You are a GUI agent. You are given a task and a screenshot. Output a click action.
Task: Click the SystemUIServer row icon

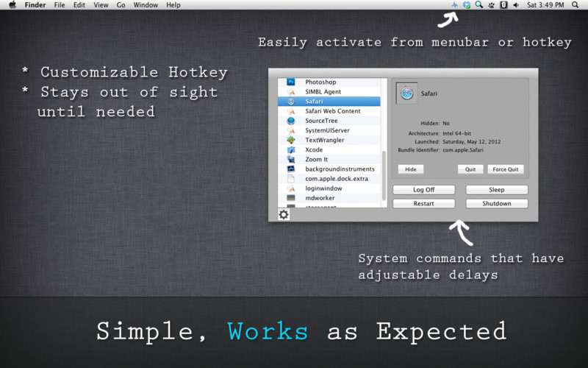pos(290,130)
